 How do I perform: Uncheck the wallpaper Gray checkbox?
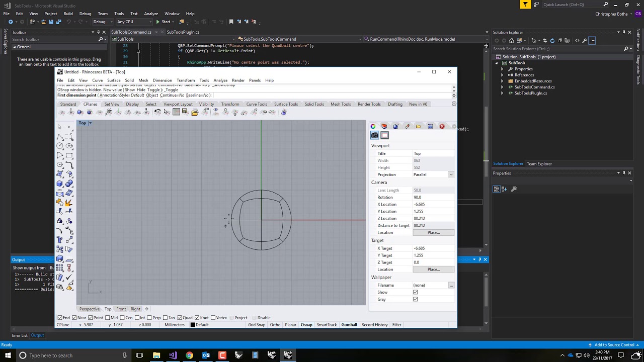tap(415, 299)
